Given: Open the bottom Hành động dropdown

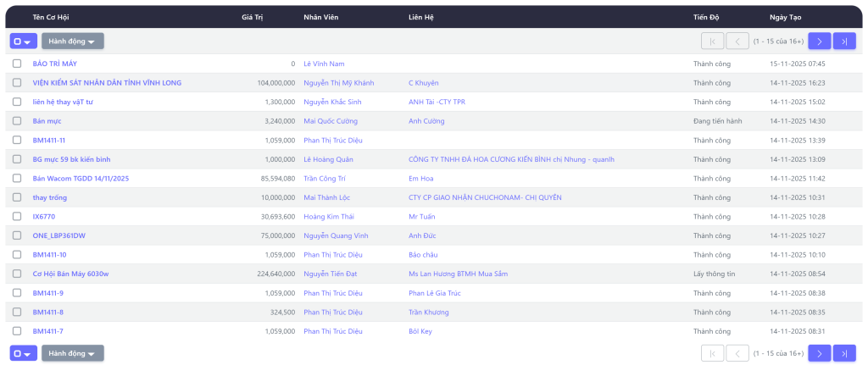Looking at the screenshot, I should (72, 353).
